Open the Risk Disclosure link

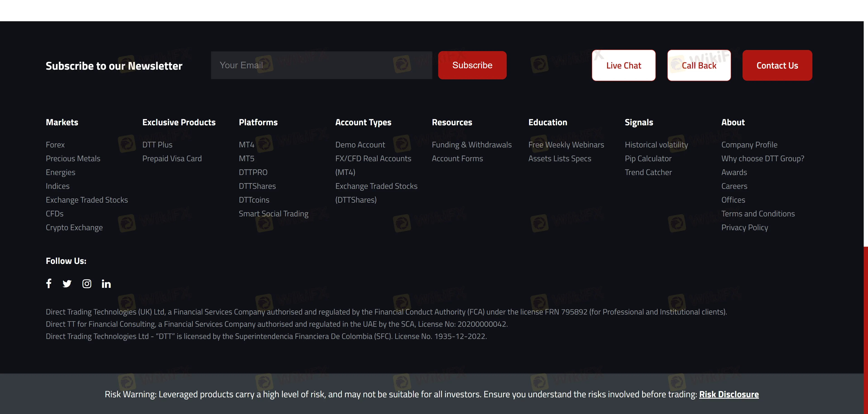pos(728,394)
